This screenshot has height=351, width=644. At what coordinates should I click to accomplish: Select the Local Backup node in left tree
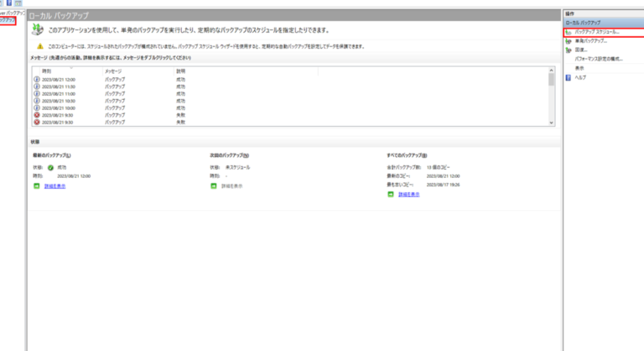pyautogui.click(x=8, y=20)
